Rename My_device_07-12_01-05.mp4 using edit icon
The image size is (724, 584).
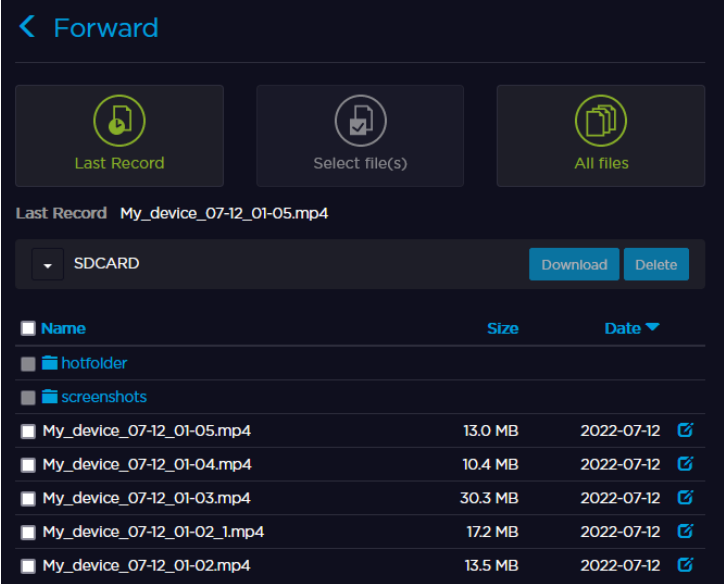coord(685,431)
